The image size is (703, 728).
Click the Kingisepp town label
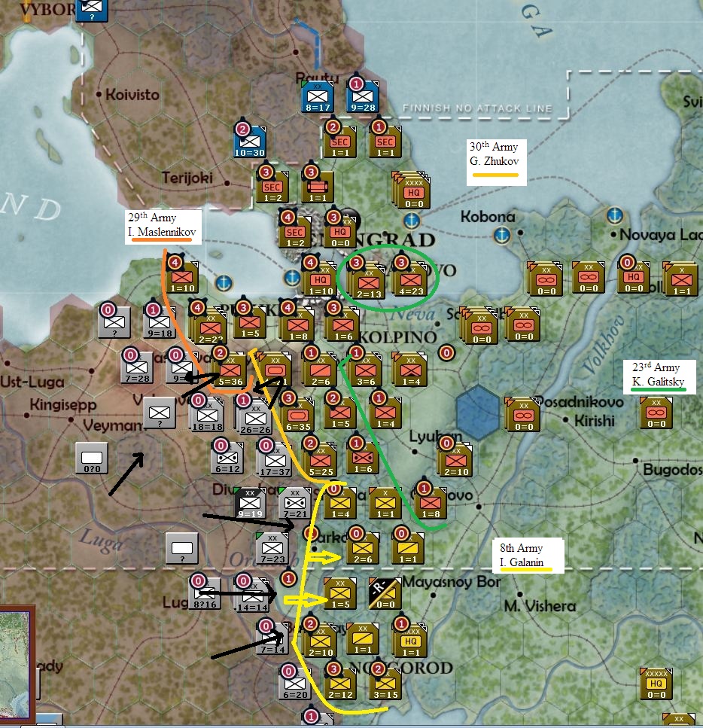point(63,405)
